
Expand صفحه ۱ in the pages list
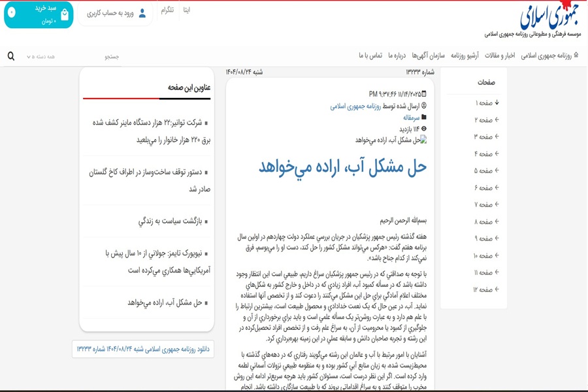click(497, 103)
